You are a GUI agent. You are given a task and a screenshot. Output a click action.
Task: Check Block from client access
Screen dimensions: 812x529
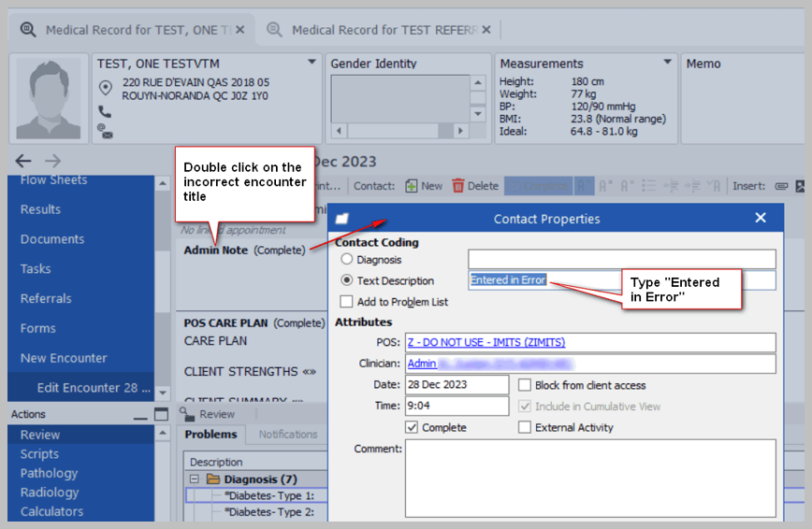coord(525,385)
